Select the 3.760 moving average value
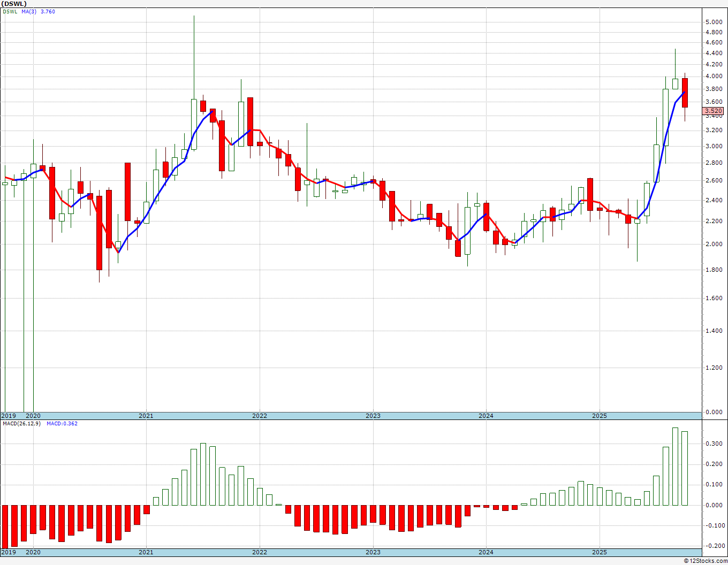Screen dimensions: 728x565 click(48, 12)
